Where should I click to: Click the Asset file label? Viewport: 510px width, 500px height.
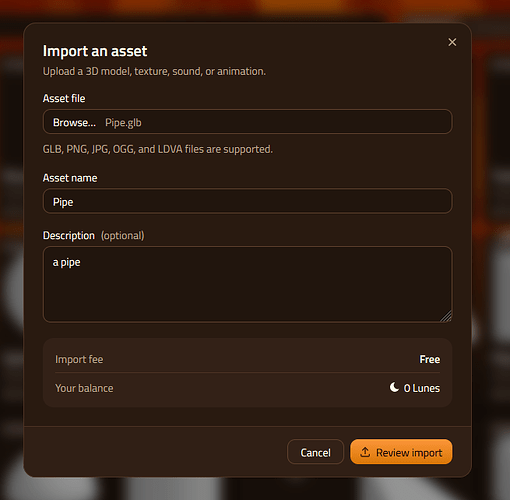pos(64,98)
